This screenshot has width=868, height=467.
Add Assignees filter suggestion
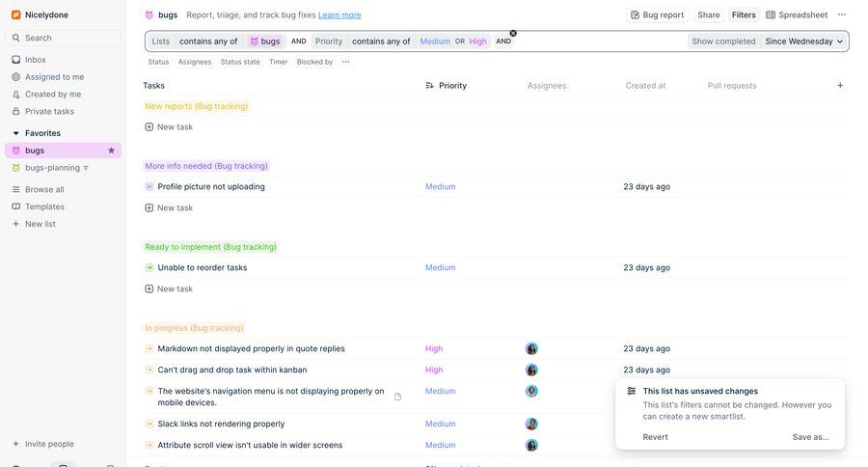[x=194, y=62]
